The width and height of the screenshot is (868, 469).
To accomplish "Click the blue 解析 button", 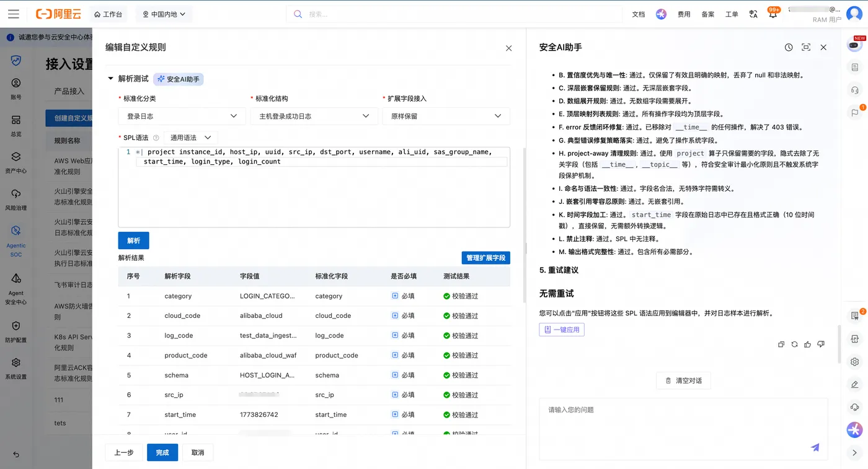I will 133,240.
